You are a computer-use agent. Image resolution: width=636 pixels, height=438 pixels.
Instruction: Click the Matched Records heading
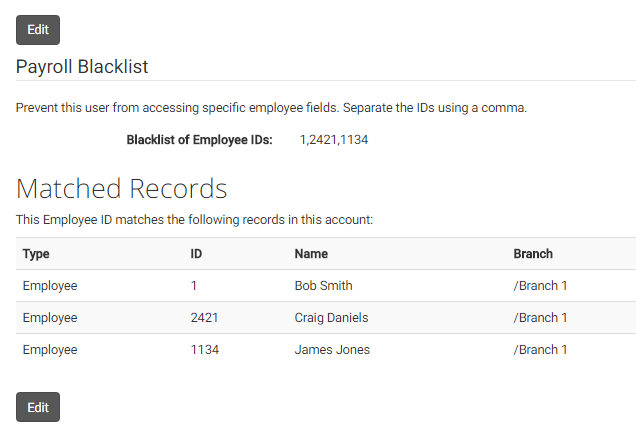coord(122,189)
